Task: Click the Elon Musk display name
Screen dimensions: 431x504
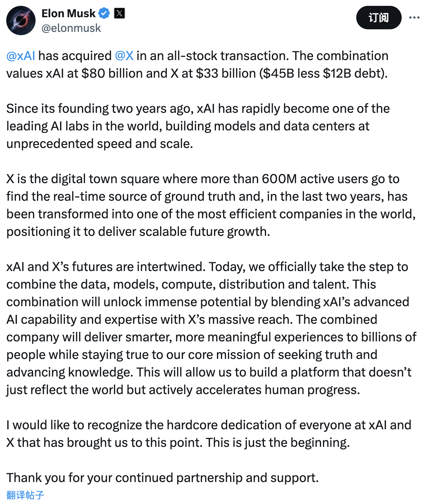Action: 68,14
